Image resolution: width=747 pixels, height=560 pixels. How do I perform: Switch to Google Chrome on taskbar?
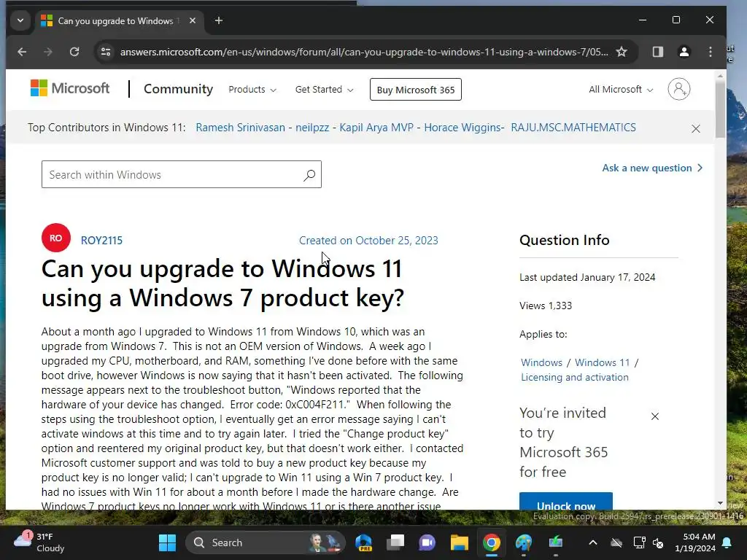[x=491, y=542]
